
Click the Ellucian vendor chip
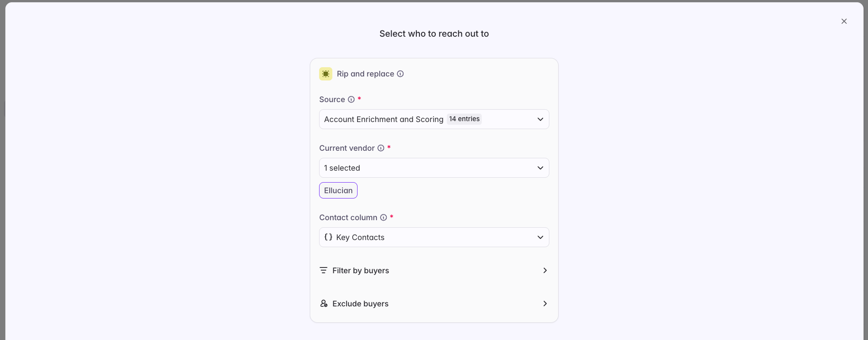click(x=338, y=191)
